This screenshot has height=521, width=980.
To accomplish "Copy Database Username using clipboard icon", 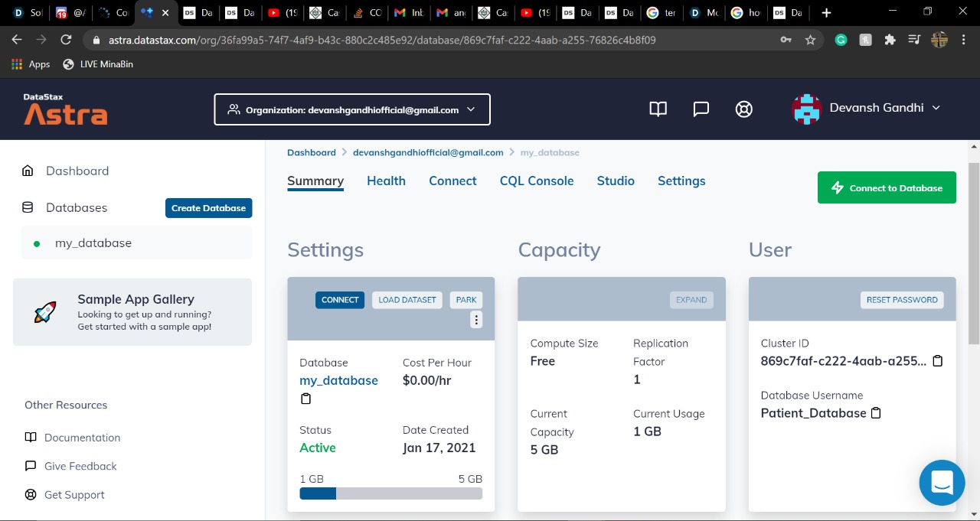I will [x=877, y=413].
